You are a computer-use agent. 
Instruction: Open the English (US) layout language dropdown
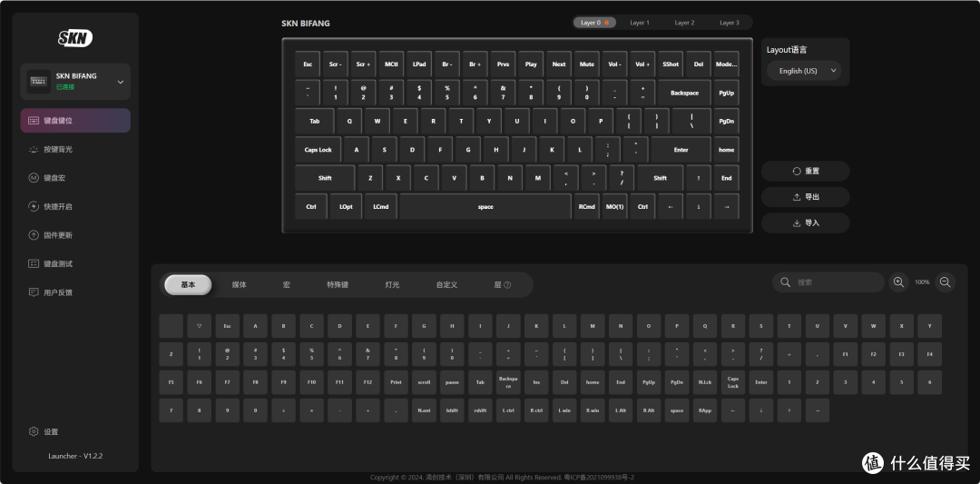(x=804, y=71)
